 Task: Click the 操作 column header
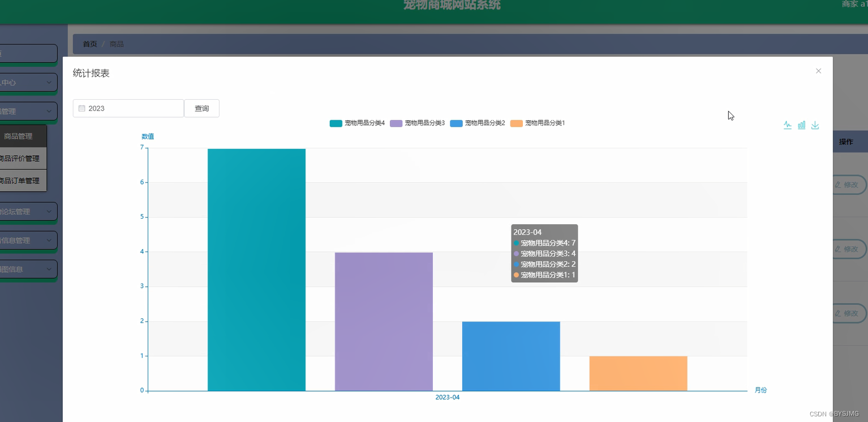[x=846, y=142]
